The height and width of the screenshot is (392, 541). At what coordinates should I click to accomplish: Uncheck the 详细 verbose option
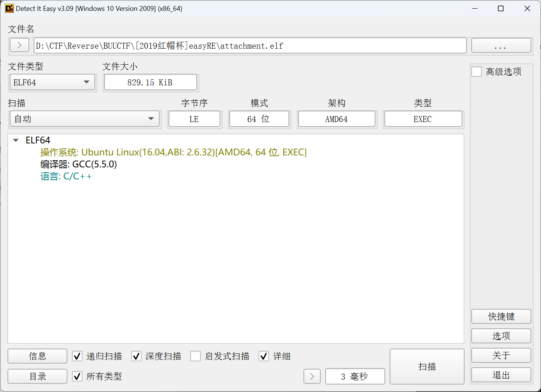264,356
